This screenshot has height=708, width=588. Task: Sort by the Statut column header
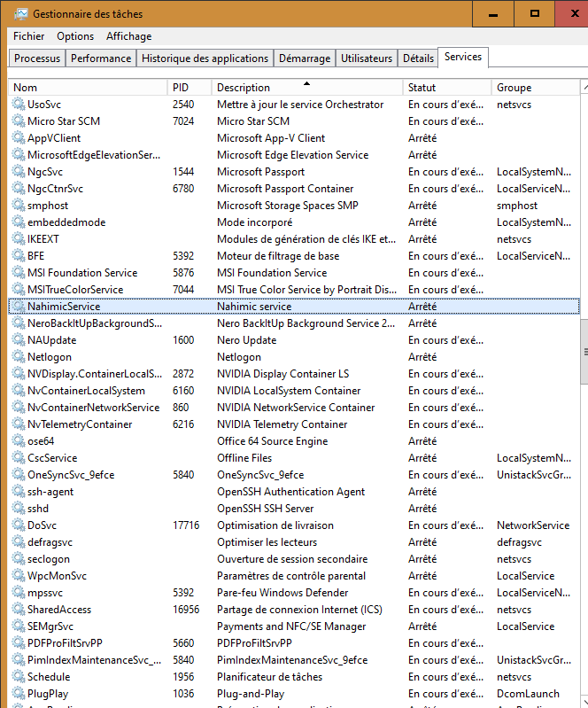point(446,87)
